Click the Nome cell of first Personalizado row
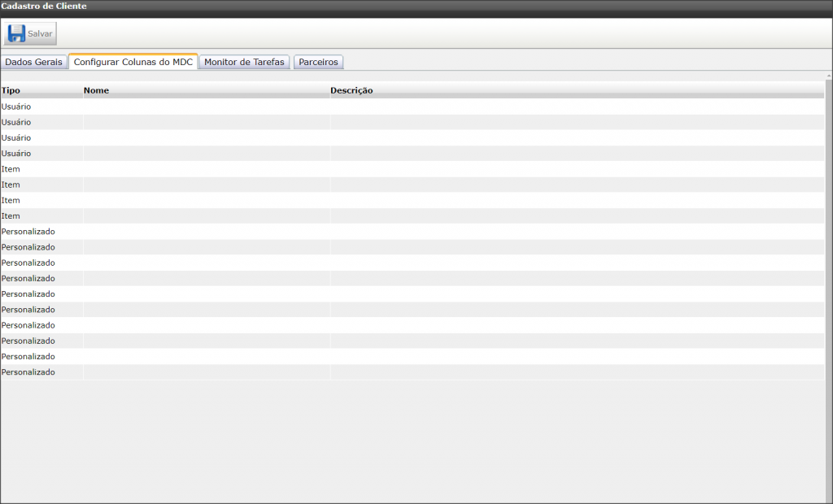 tap(206, 232)
